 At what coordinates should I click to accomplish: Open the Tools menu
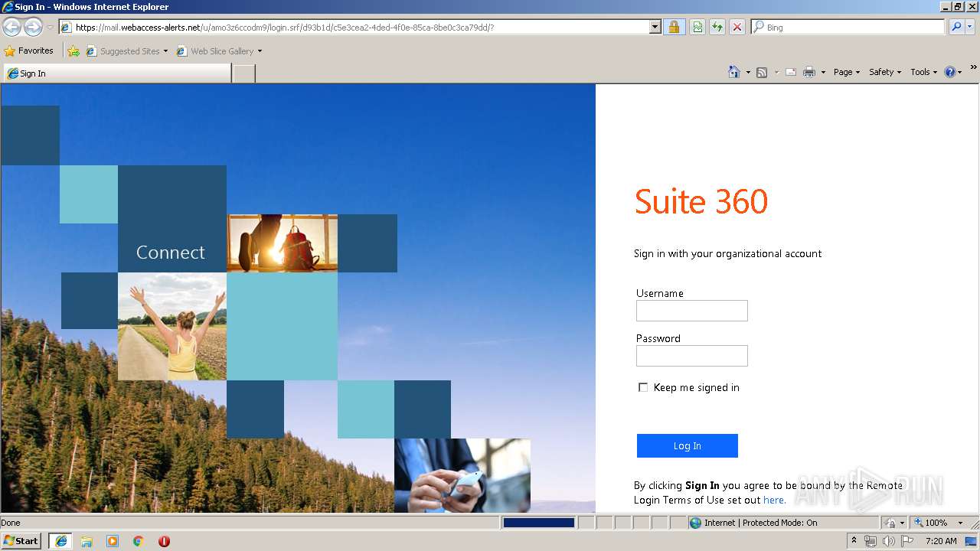(923, 72)
